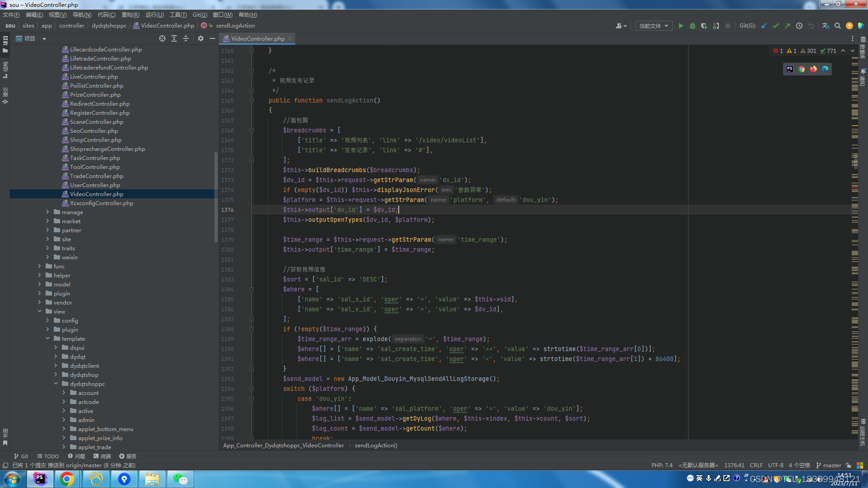Select the 'VideoController.php' tab
The height and width of the screenshot is (488, 868).
pos(257,38)
